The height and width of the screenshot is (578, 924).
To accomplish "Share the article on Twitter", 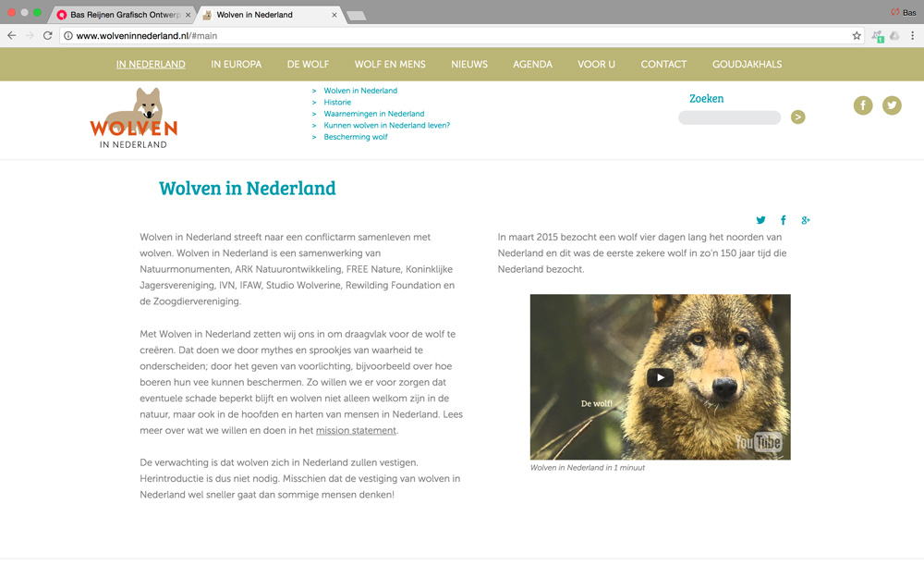I will pyautogui.click(x=760, y=220).
